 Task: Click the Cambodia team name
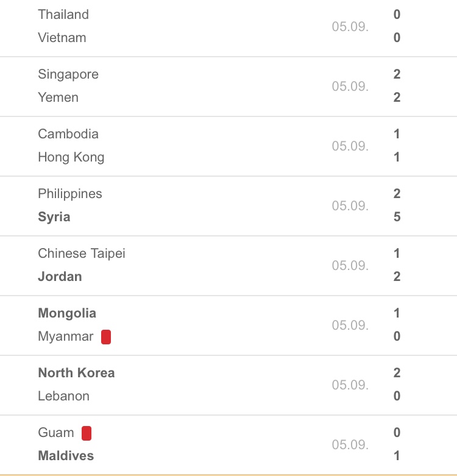pyautogui.click(x=68, y=134)
